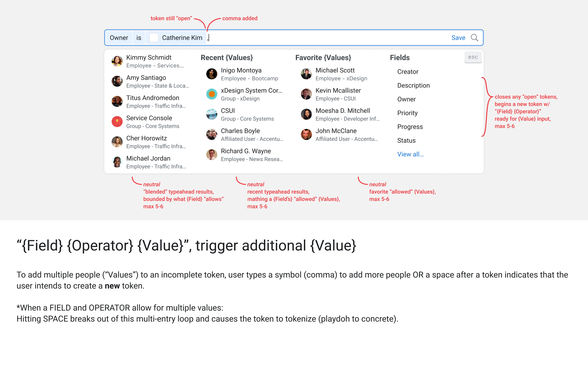Pick Michael Scott's profile photo
This screenshot has height=367, width=588.
pos(306,74)
